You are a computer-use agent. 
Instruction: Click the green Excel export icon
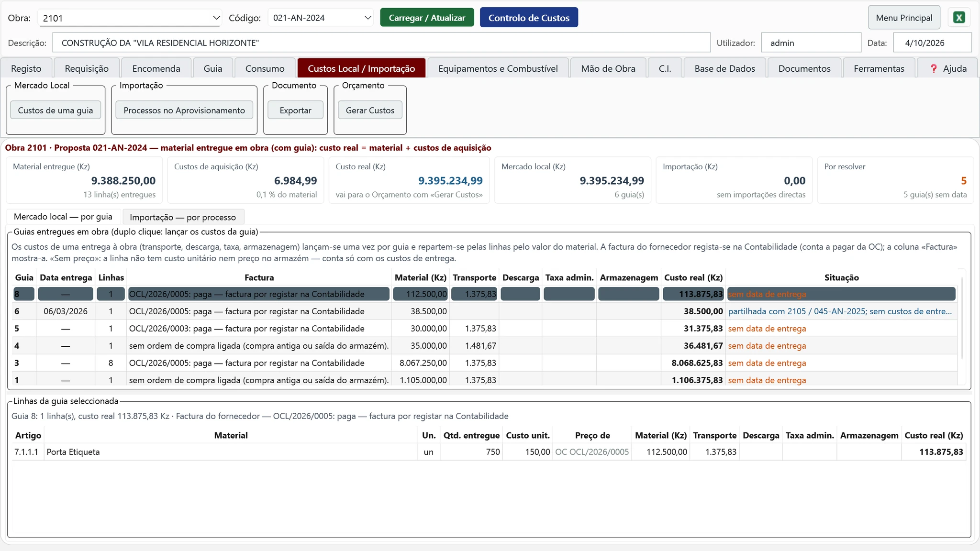tap(959, 18)
